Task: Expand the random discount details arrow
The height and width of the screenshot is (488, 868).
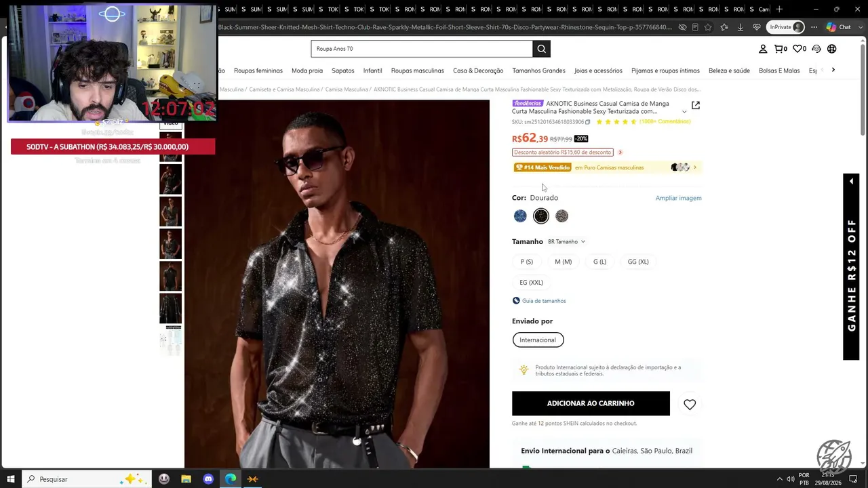Action: (x=620, y=152)
